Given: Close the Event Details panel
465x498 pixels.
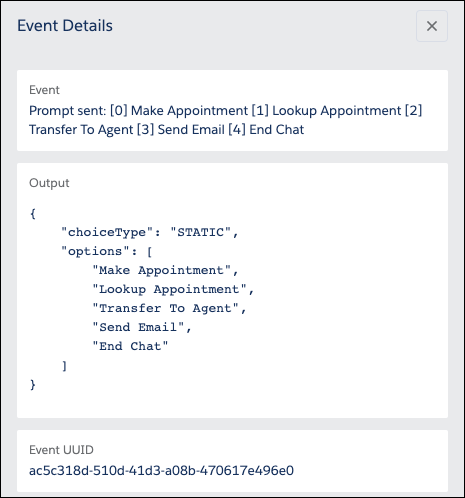Looking at the screenshot, I should (x=432, y=26).
